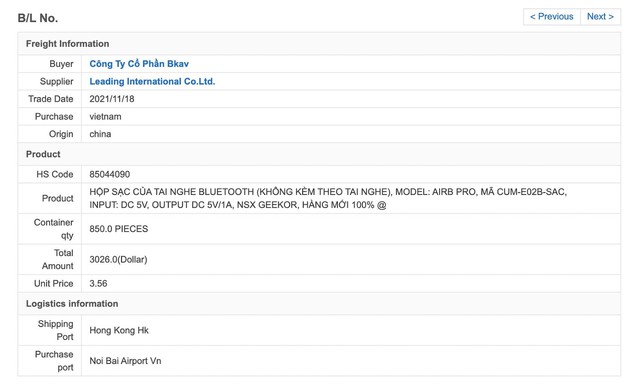Click the origin china value
This screenshot has height=388, width=640.
[100, 134]
